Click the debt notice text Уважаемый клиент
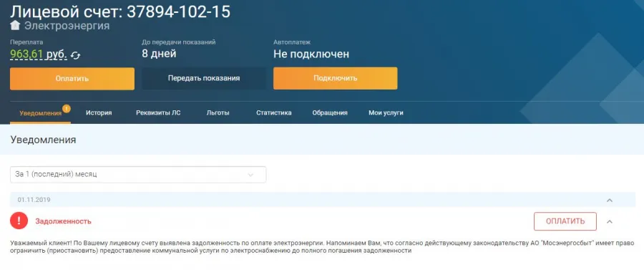Screen dimensions: 644x270 [323, 246]
